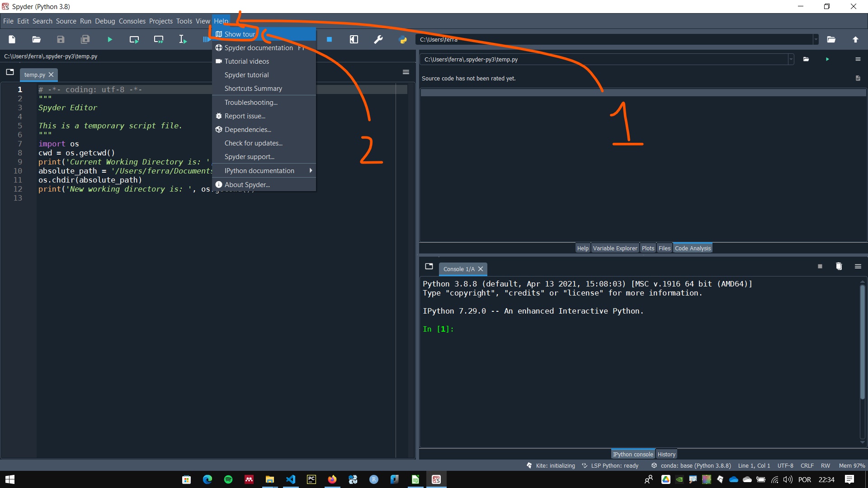Switch to Variable Explorer tab
This screenshot has width=868, height=488.
click(x=615, y=249)
